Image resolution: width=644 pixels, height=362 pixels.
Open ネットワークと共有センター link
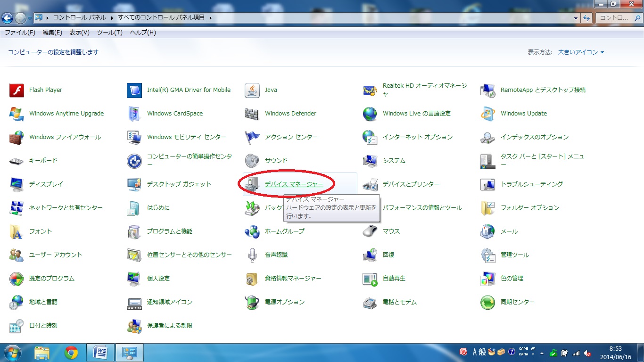66,208
